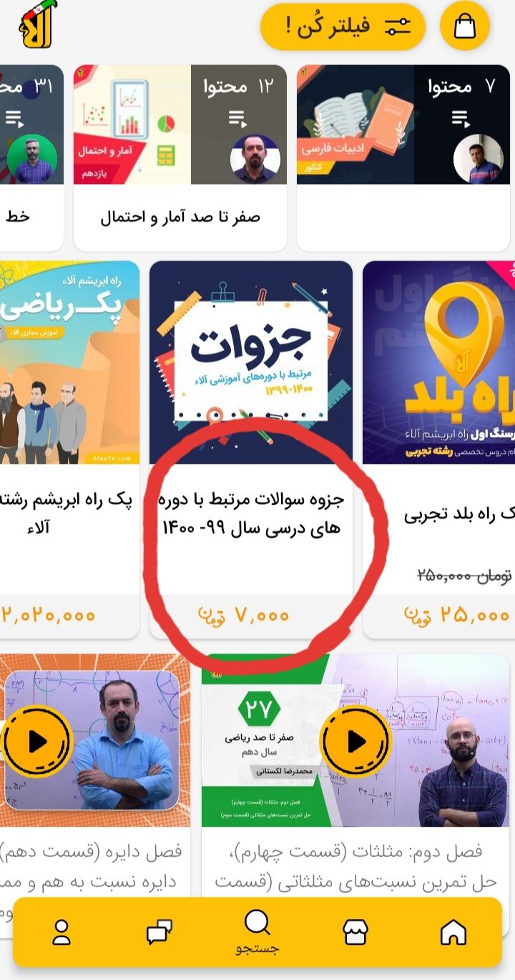Open playlist icon on آمار و احتمال card
The image size is (515, 980).
click(x=237, y=118)
